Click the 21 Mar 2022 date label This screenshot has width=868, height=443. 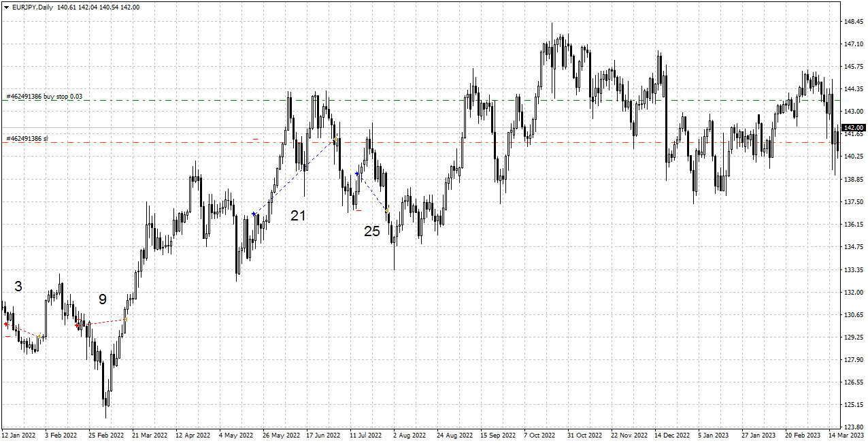150,435
